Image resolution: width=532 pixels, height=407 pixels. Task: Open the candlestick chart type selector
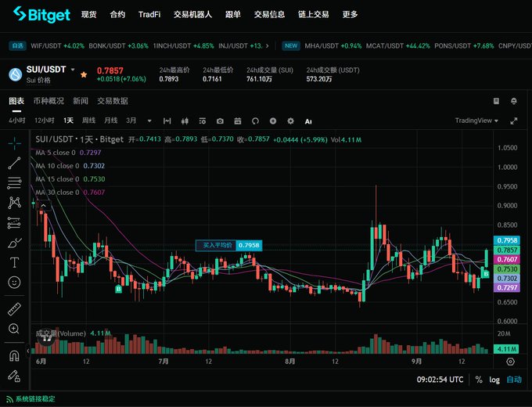tap(185, 121)
